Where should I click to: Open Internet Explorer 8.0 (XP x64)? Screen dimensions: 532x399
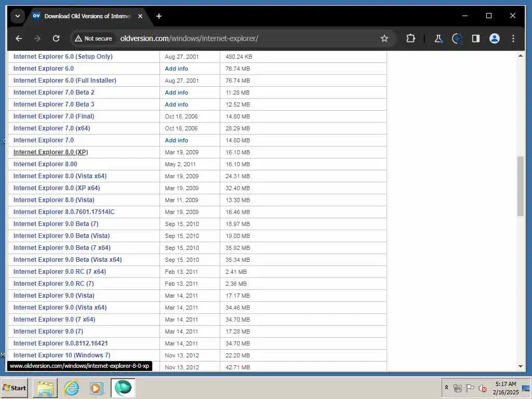[57, 188]
